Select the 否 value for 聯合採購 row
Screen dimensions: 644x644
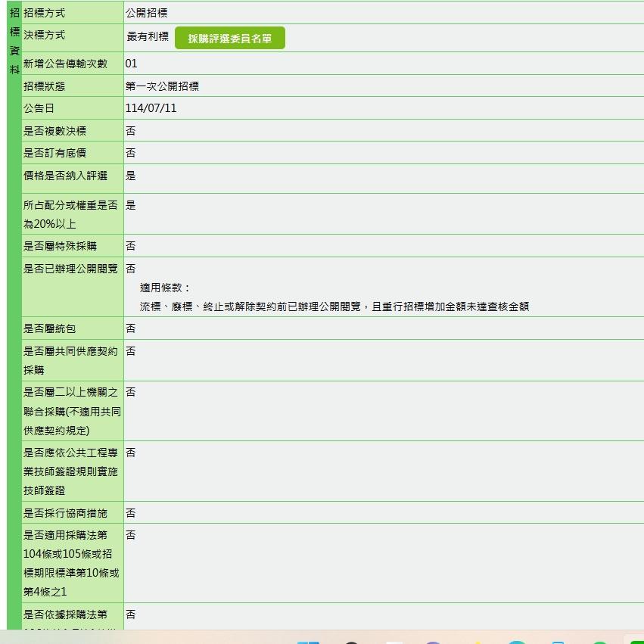tap(131, 392)
